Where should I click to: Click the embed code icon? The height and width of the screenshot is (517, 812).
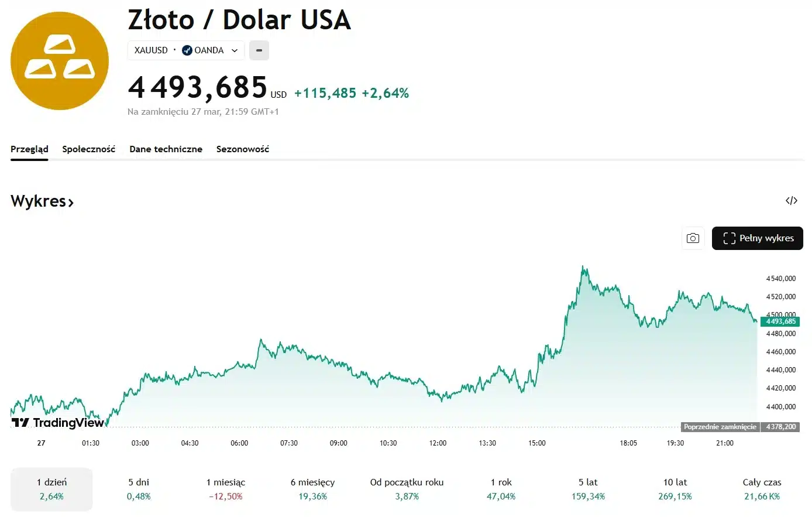click(x=792, y=201)
